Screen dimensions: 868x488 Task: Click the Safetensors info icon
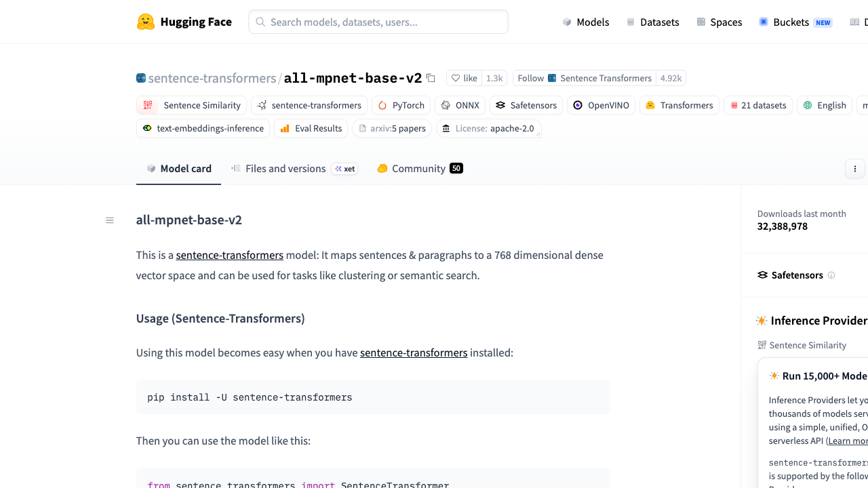(x=831, y=275)
